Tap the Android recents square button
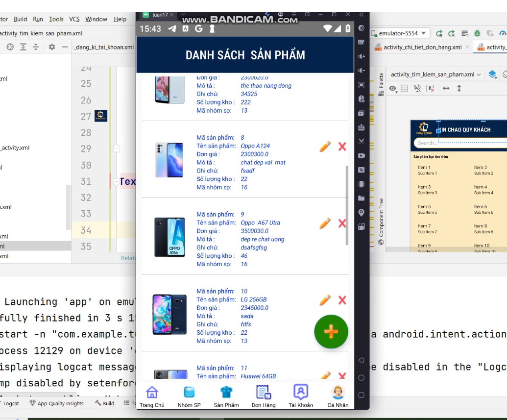The width and height of the screenshot is (507, 420). (362, 395)
